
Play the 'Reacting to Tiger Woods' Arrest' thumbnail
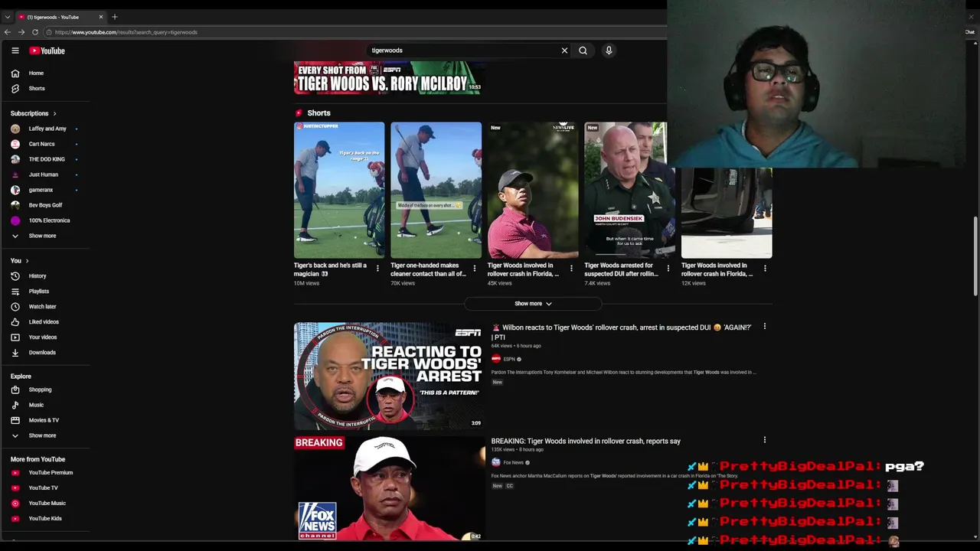[x=389, y=376]
